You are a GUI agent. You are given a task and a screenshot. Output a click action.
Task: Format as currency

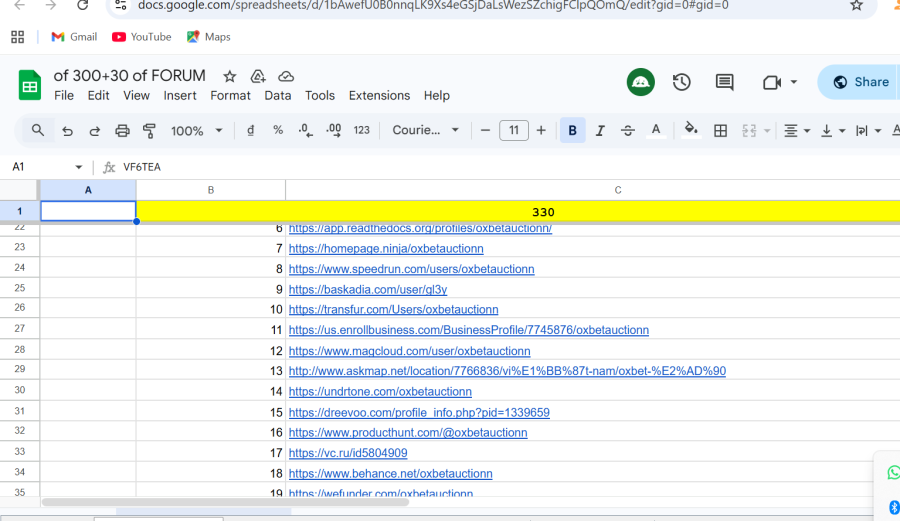pyautogui.click(x=251, y=130)
